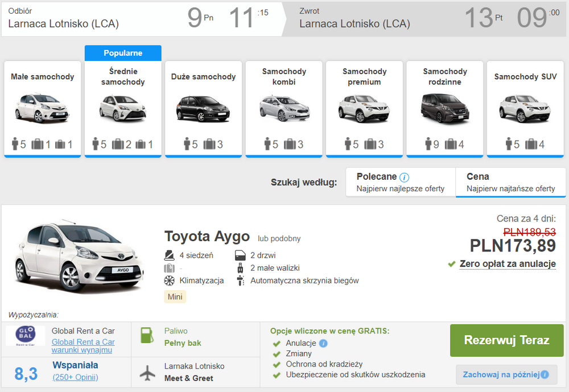Click the pickup date 9 Pn
This screenshot has width=569, height=392.
point(200,18)
